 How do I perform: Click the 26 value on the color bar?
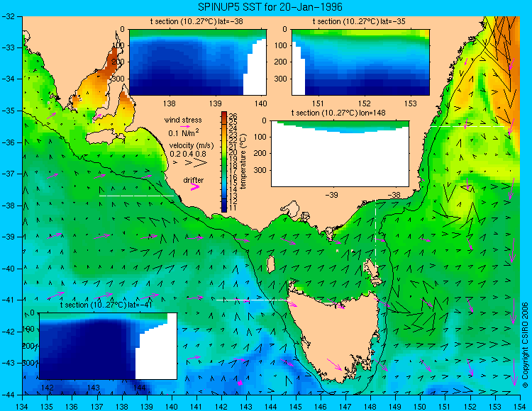point(233,116)
